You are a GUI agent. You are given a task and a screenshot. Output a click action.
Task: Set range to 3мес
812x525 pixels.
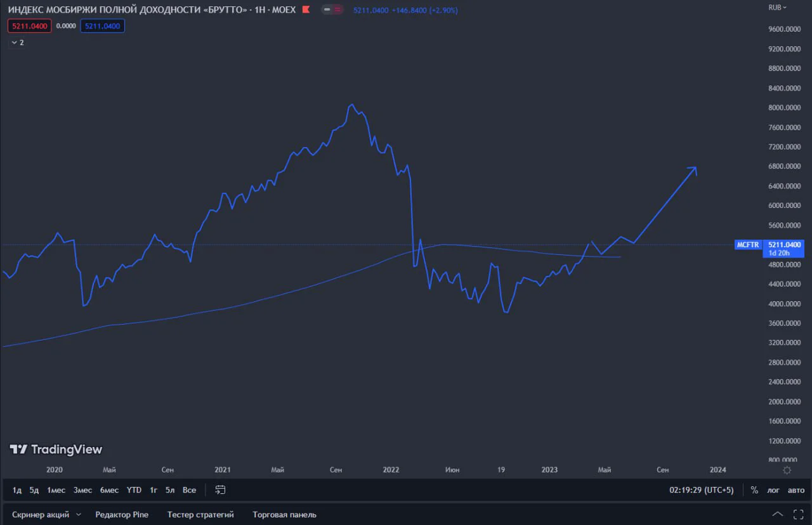82,490
